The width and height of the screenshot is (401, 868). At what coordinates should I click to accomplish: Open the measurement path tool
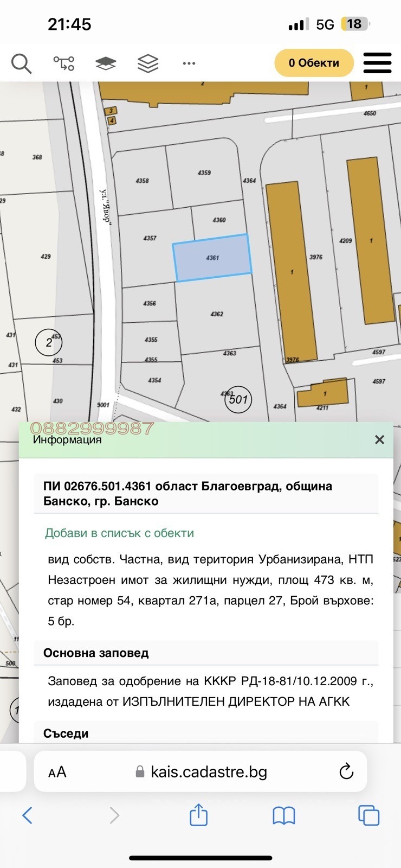click(63, 63)
